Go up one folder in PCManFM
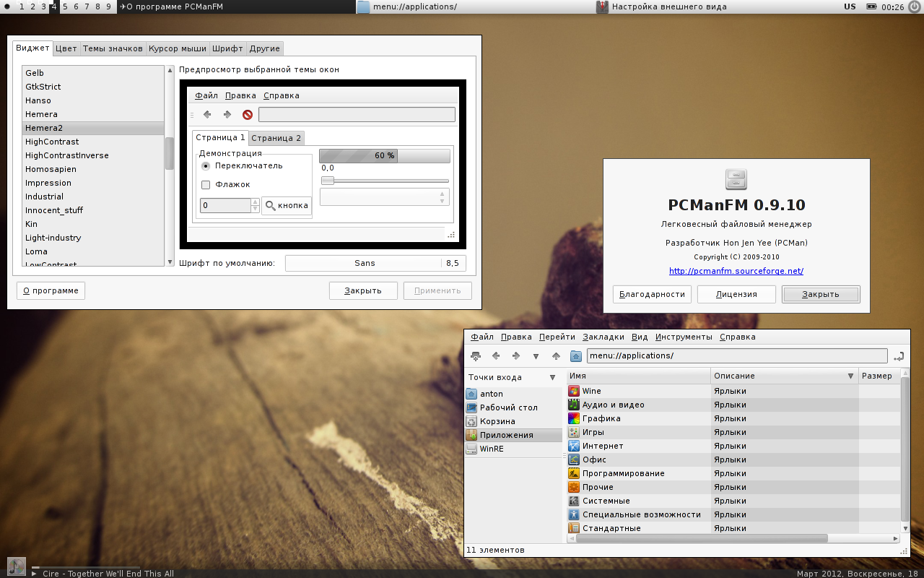The width and height of the screenshot is (924, 578). pos(556,355)
